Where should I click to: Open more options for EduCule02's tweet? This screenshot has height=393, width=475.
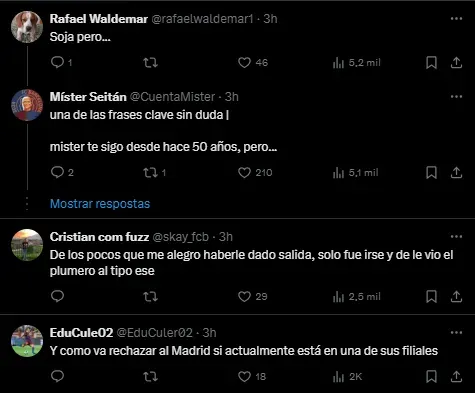(x=456, y=332)
